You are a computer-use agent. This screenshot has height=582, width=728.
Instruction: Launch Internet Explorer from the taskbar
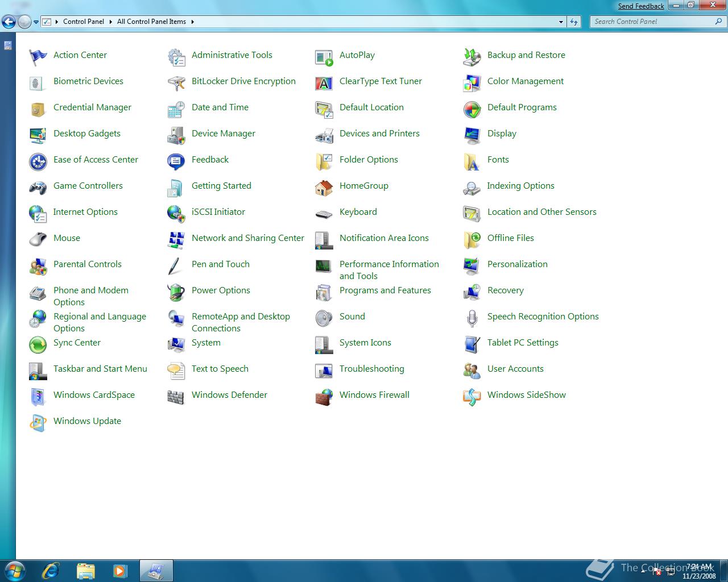coord(51,570)
